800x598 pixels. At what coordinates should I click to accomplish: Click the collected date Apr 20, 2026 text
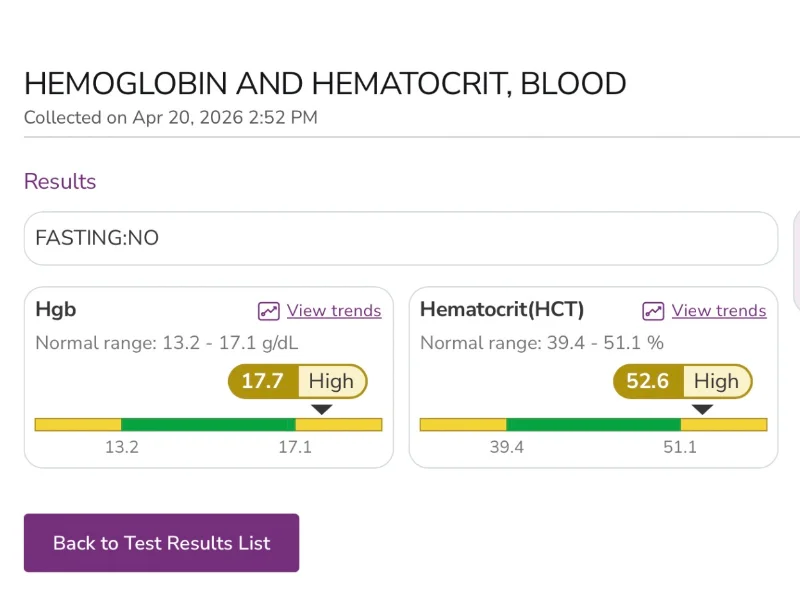pyautogui.click(x=188, y=118)
